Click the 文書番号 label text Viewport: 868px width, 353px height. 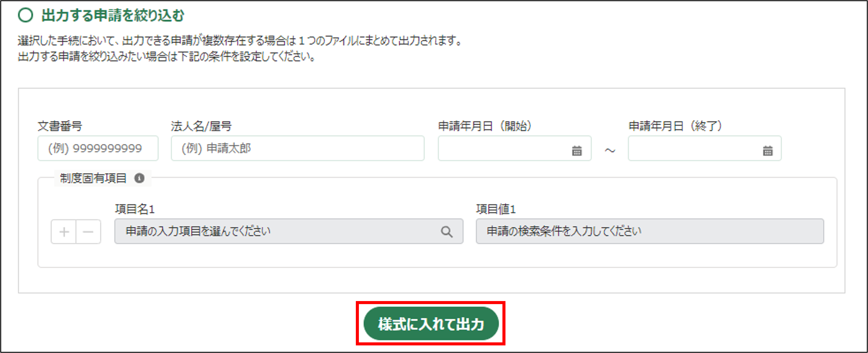point(60,126)
